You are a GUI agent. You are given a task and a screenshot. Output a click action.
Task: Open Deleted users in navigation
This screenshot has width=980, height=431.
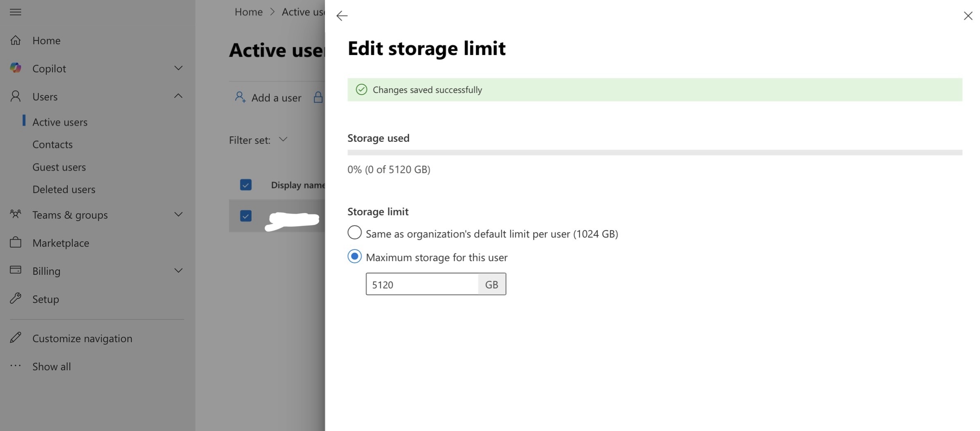tap(64, 189)
